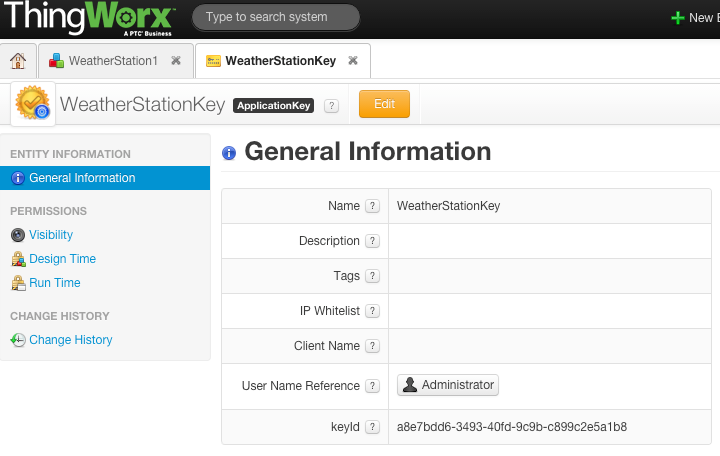The image size is (720, 456).
Task: Click the Administrator user silhouette icon
Action: [x=410, y=384]
